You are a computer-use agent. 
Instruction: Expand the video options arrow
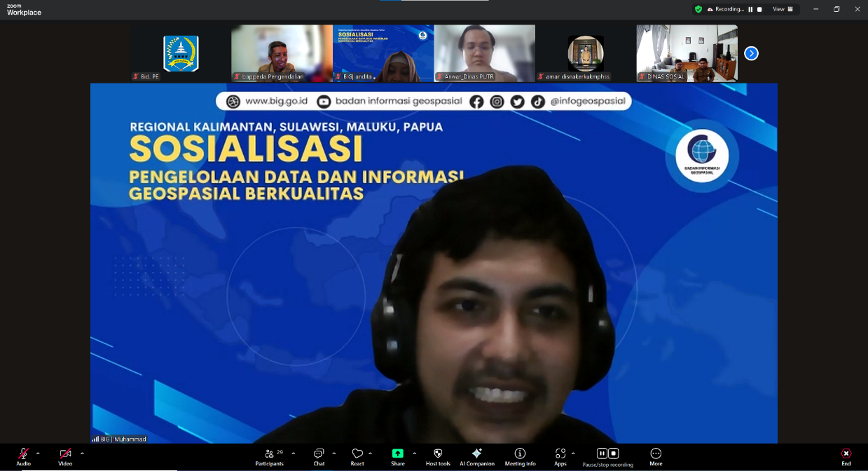pyautogui.click(x=82, y=453)
